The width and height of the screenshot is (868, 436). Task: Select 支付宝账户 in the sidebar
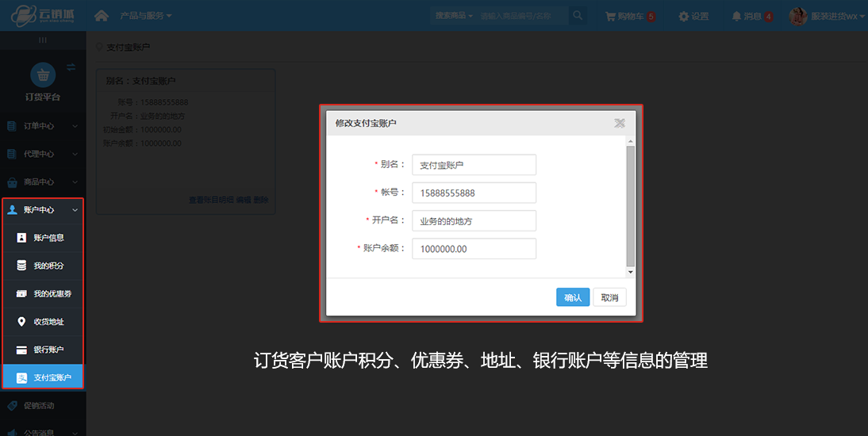43,377
